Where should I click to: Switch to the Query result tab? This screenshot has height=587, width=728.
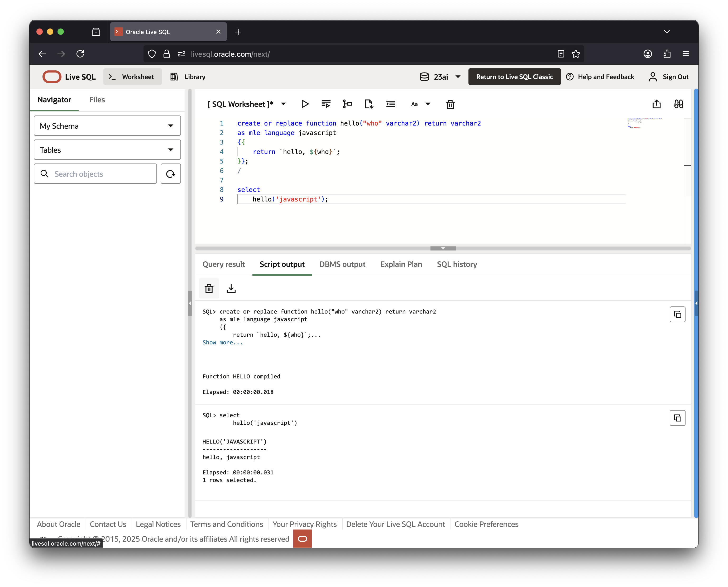tap(223, 264)
